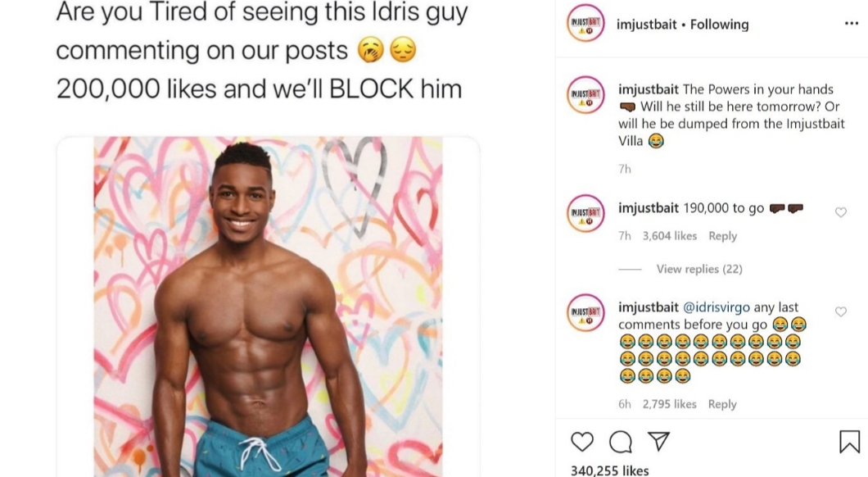Image resolution: width=868 pixels, height=477 pixels.
Task: Click avatar beside '@idrisvirgo' comment
Action: tap(585, 312)
